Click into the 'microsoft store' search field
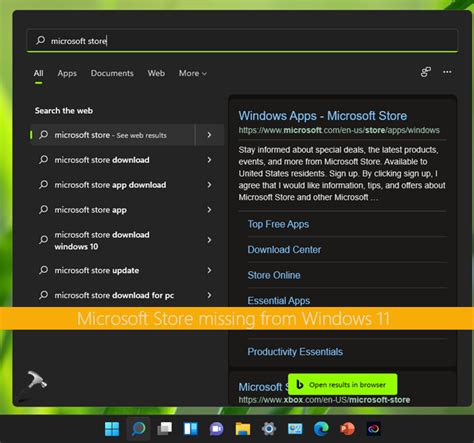 tap(242, 41)
